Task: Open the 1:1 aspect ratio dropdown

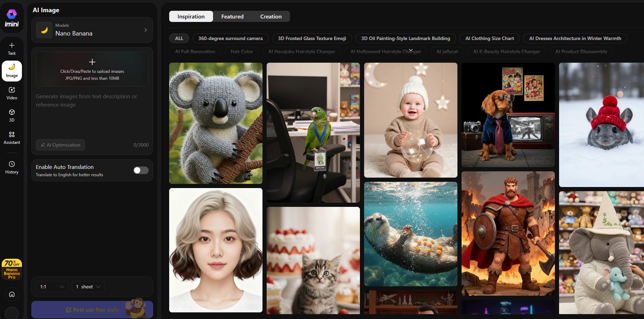Action: point(52,287)
